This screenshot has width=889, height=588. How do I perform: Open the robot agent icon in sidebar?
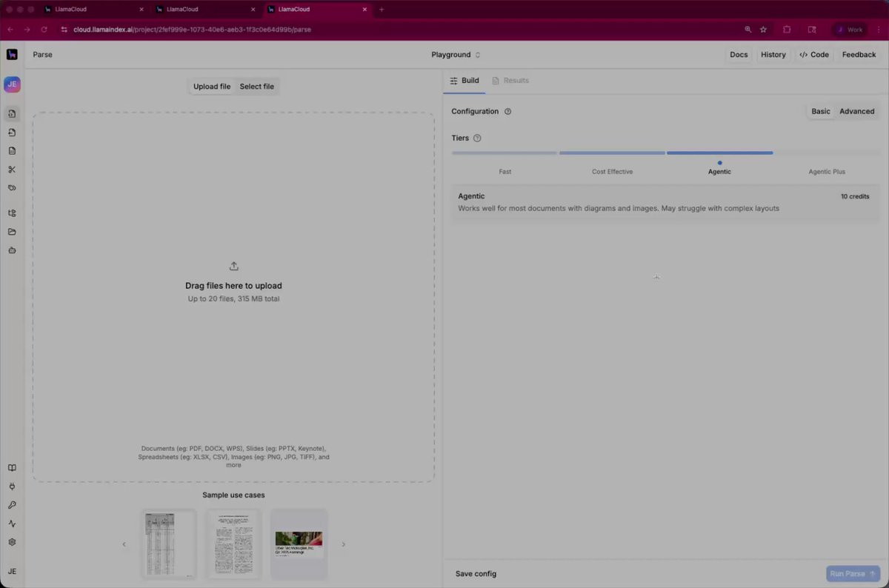click(x=12, y=250)
